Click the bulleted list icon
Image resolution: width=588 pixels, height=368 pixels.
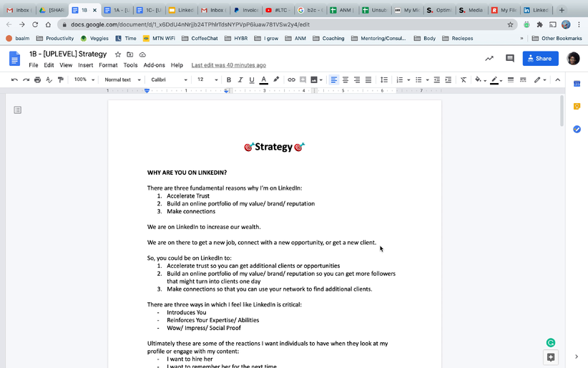[418, 79]
